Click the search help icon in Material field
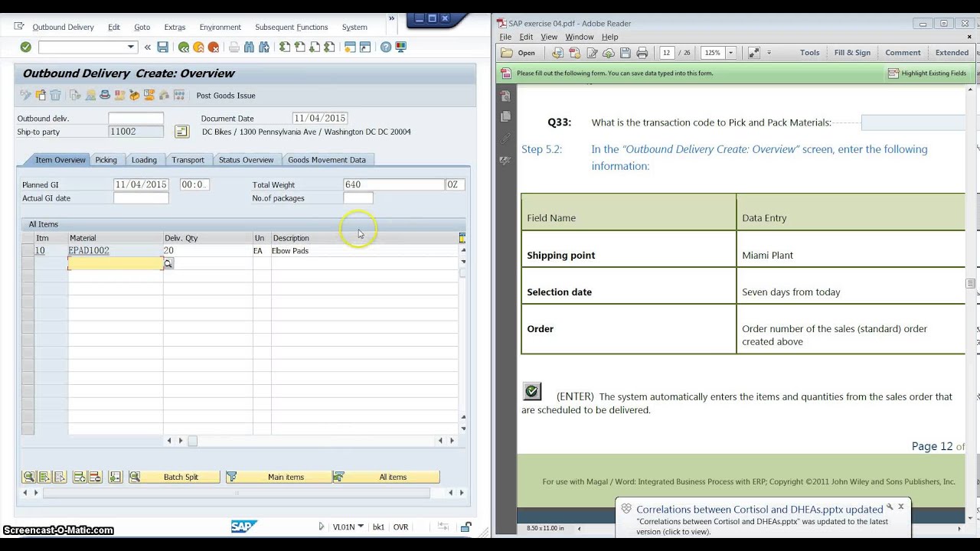Image resolution: width=980 pixels, height=551 pixels. [168, 263]
